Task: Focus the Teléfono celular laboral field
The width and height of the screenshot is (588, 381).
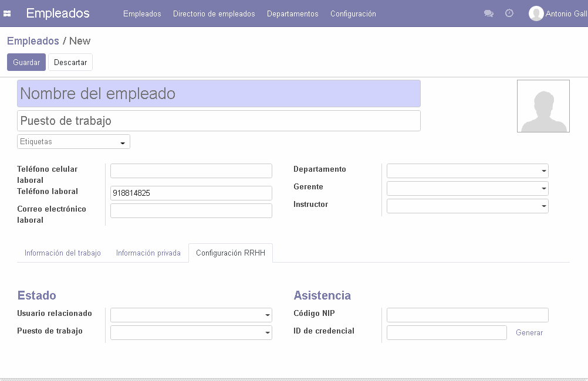Action: (191, 171)
